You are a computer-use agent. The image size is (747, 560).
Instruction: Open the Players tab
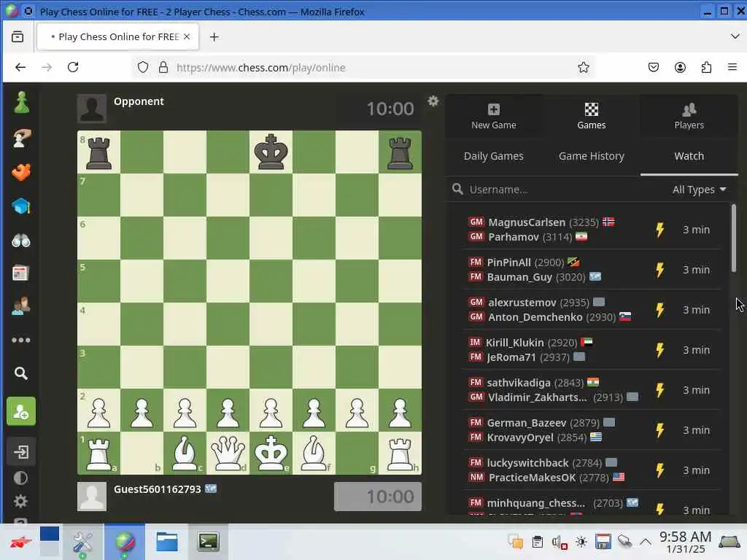pyautogui.click(x=689, y=116)
